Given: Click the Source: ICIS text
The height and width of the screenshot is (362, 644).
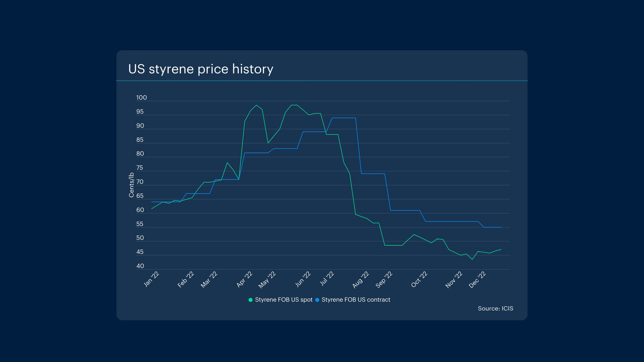Looking at the screenshot, I should click(495, 308).
